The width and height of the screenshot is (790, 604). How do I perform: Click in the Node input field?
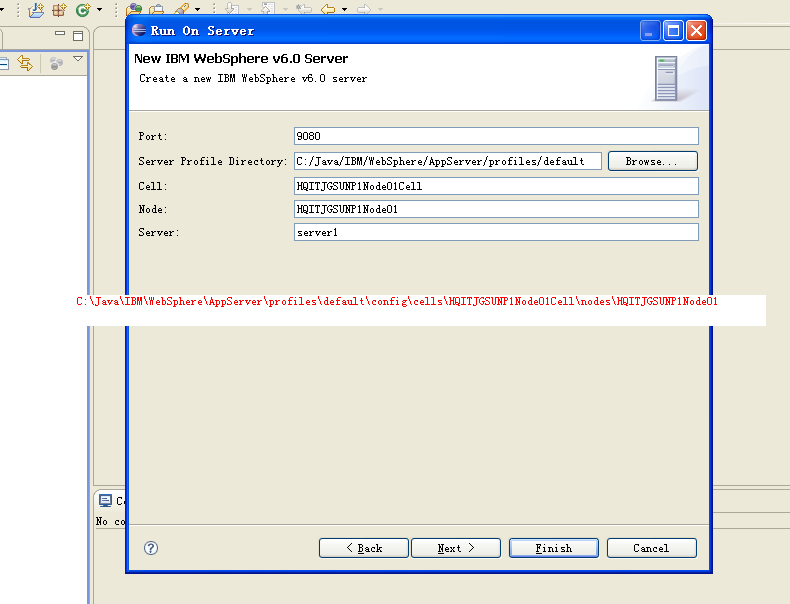496,209
